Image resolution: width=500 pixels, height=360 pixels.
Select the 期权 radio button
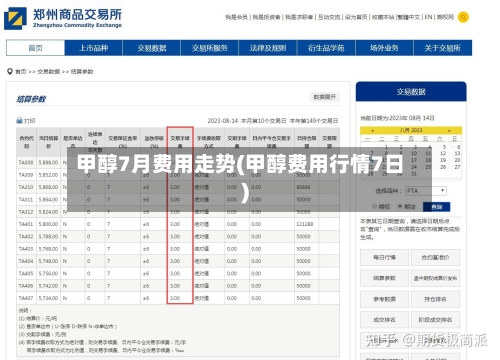[374, 206]
